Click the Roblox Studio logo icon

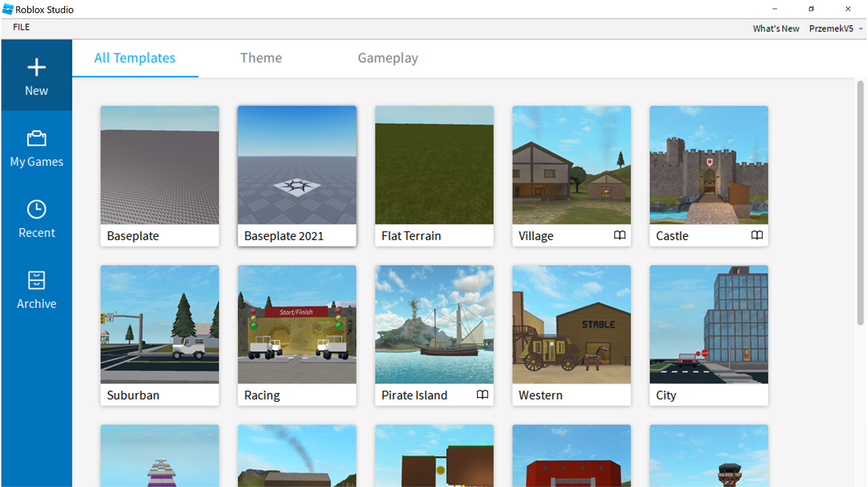pos(7,9)
